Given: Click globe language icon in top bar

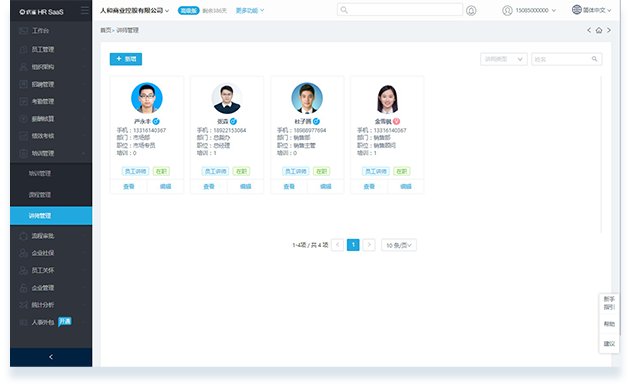Looking at the screenshot, I should pos(576,10).
